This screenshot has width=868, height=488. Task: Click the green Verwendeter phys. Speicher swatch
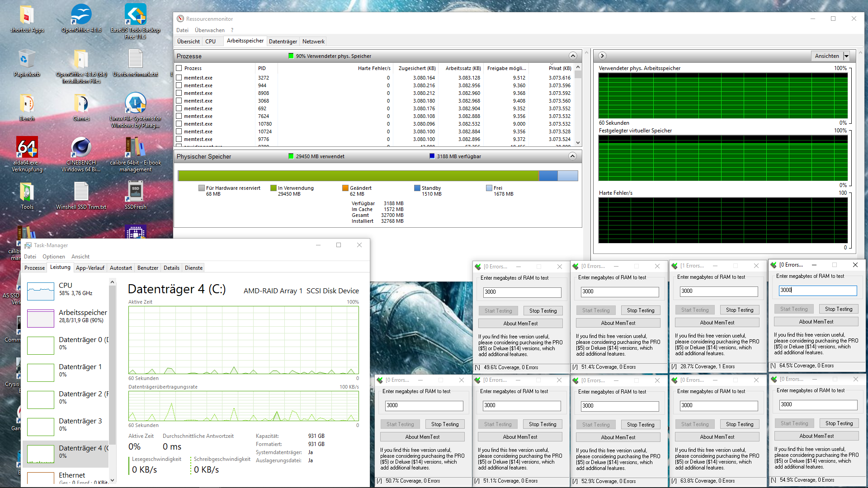pos(291,56)
